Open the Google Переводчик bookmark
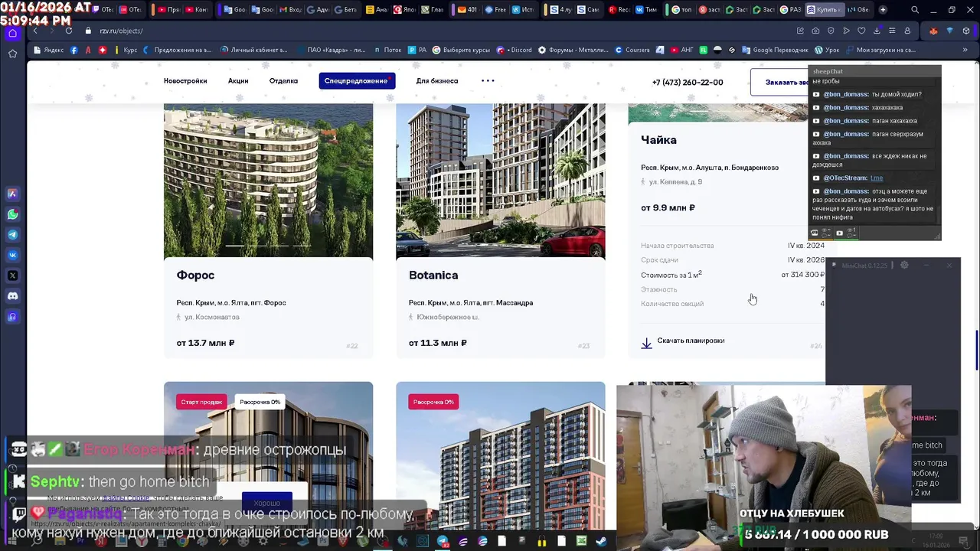This screenshot has height=551, width=980. [775, 50]
